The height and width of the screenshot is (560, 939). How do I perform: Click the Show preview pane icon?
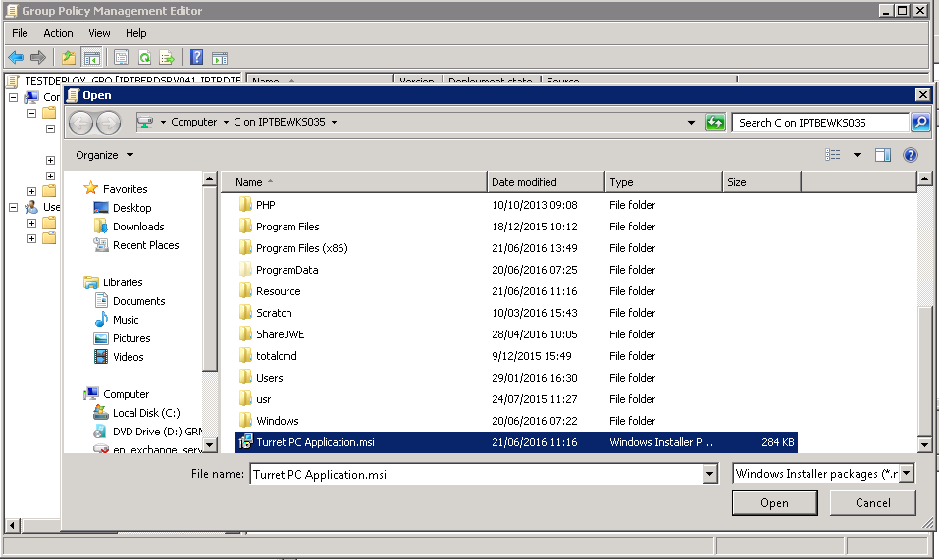pyautogui.click(x=883, y=155)
